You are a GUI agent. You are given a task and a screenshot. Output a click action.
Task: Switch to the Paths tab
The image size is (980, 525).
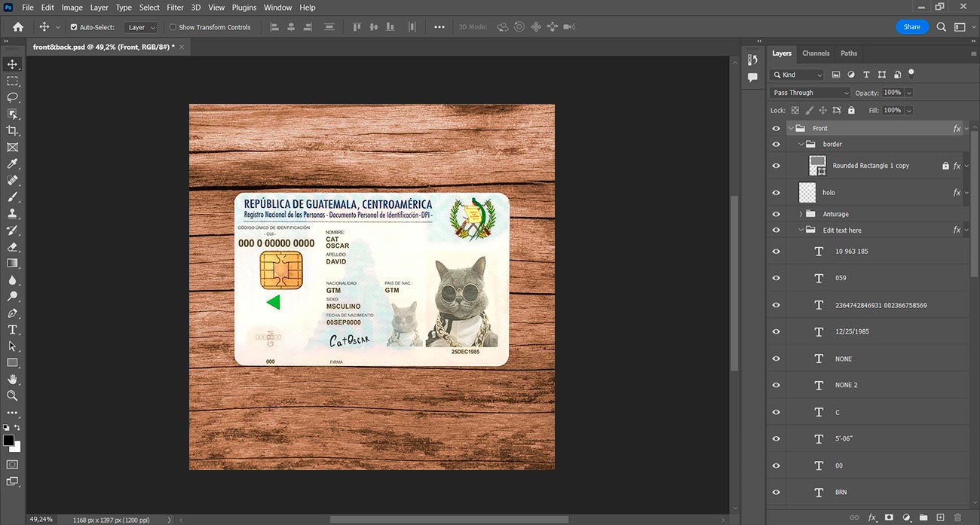(849, 53)
